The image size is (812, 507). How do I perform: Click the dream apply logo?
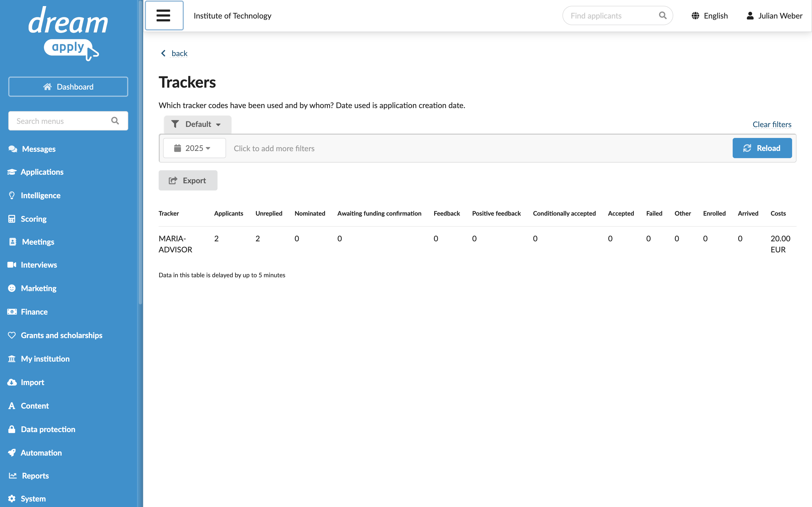[x=68, y=33]
